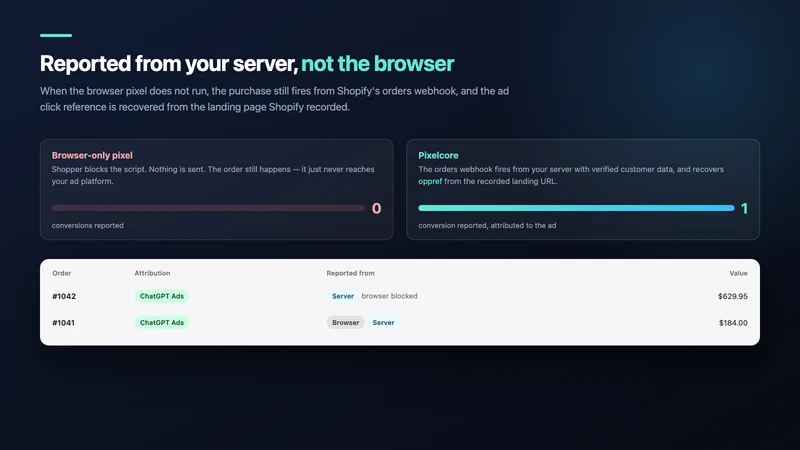Click the ChatGPT Ads badge for order #1041
Screen dimensions: 800x450
click(162, 322)
